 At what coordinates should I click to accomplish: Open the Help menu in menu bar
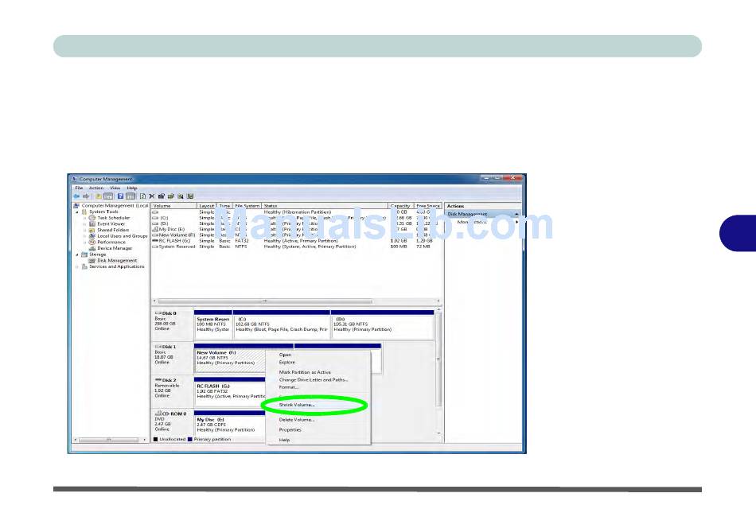(132, 188)
